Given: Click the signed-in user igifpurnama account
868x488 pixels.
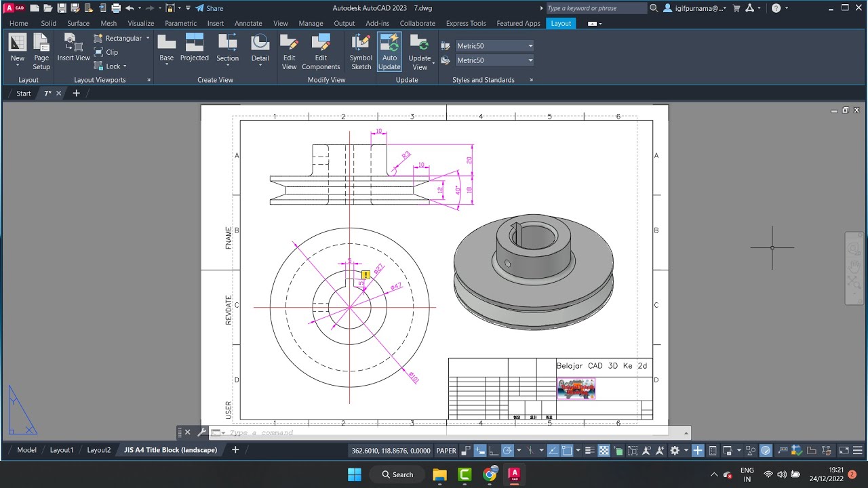Looking at the screenshot, I should (x=695, y=8).
